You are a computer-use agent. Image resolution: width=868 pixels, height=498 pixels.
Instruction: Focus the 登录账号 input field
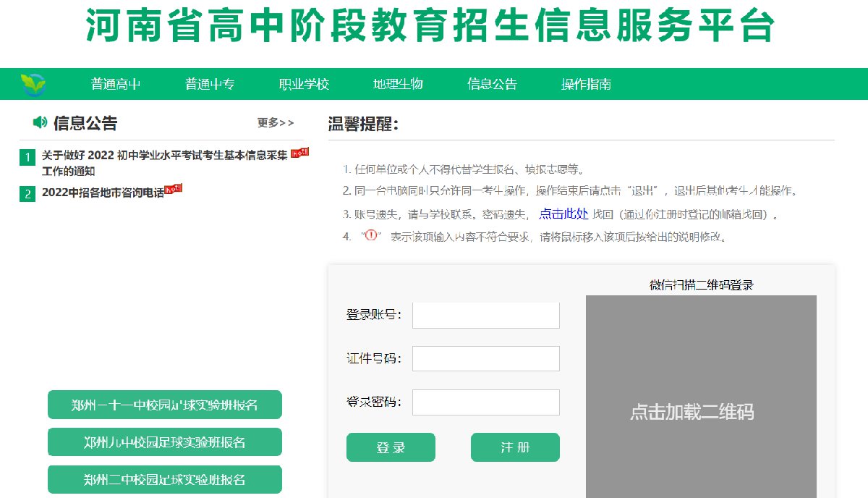coord(486,315)
